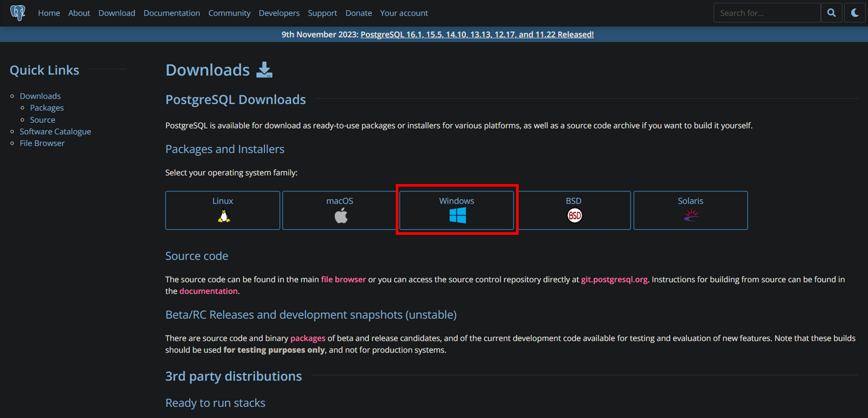
Task: Click the Linux penguin icon
Action: pyautogui.click(x=224, y=216)
